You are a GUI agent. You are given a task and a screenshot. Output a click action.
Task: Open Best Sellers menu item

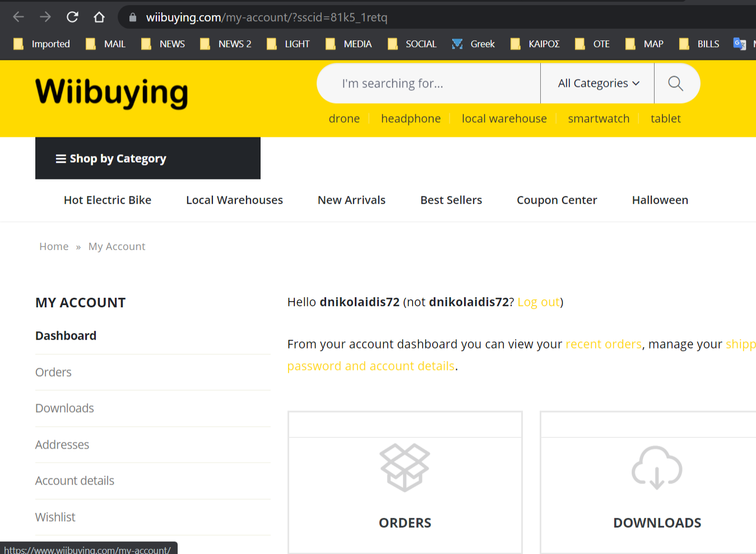451,200
